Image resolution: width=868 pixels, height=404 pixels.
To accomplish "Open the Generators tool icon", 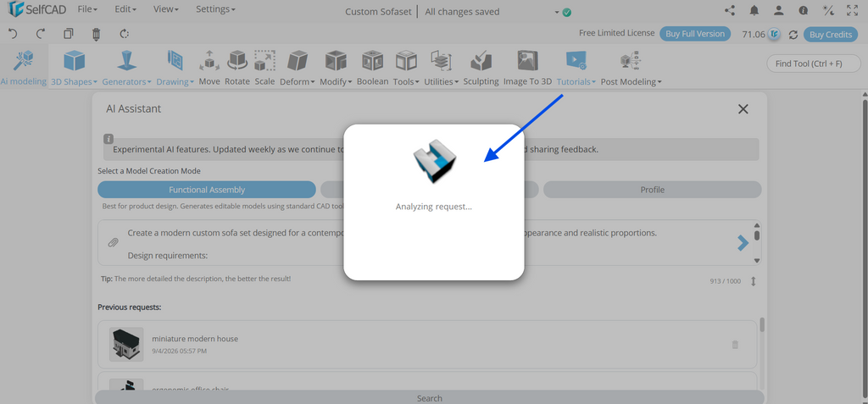I will 127,60.
